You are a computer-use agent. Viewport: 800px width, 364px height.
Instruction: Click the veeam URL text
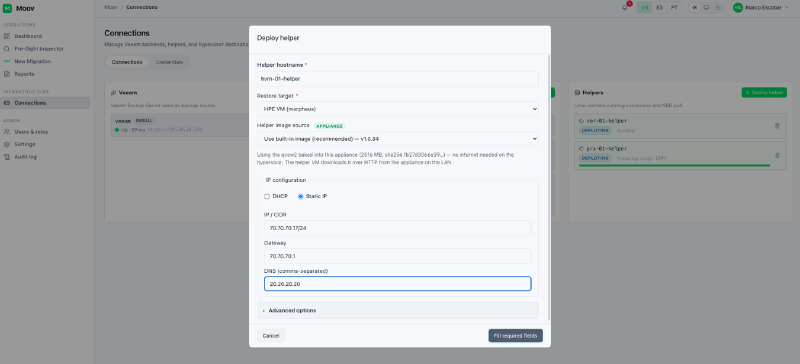[175, 130]
